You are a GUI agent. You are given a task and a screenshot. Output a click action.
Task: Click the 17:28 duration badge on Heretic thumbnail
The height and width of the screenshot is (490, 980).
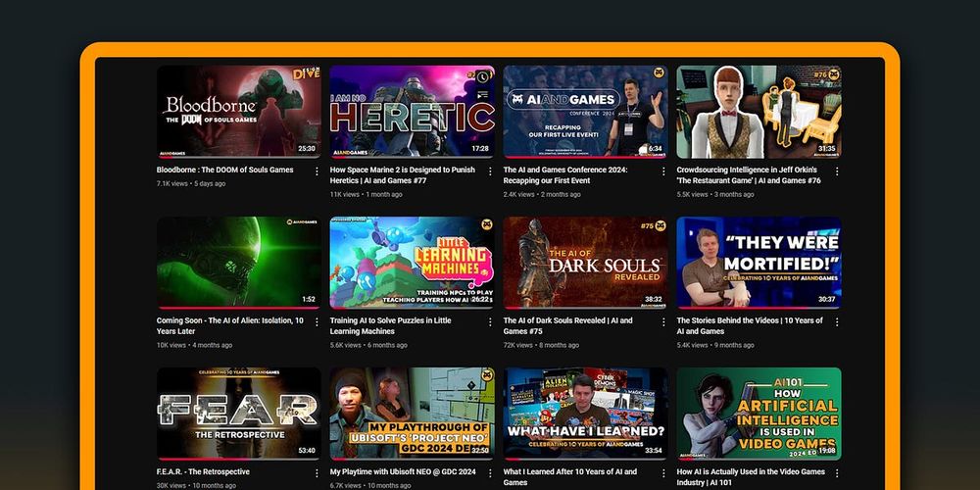480,149
